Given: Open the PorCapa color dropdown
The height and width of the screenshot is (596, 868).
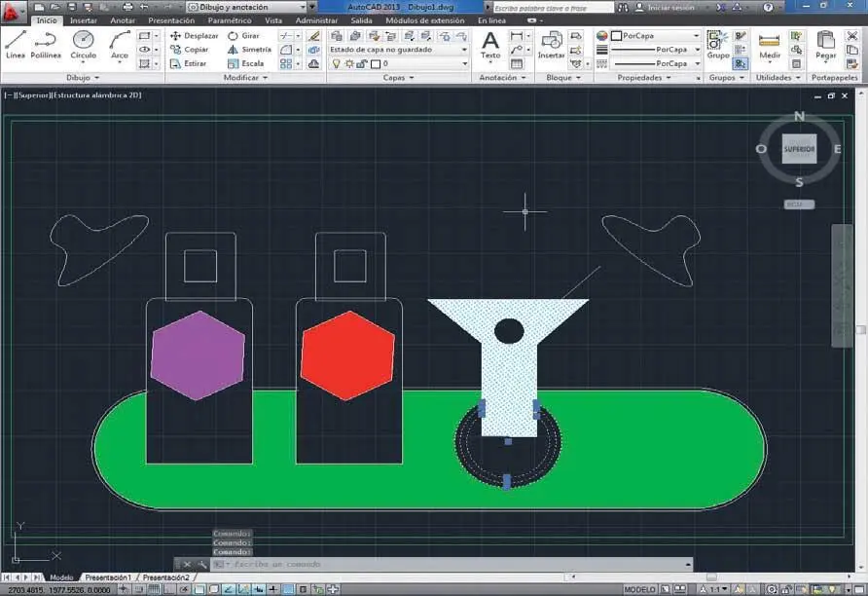Looking at the screenshot, I should 656,35.
